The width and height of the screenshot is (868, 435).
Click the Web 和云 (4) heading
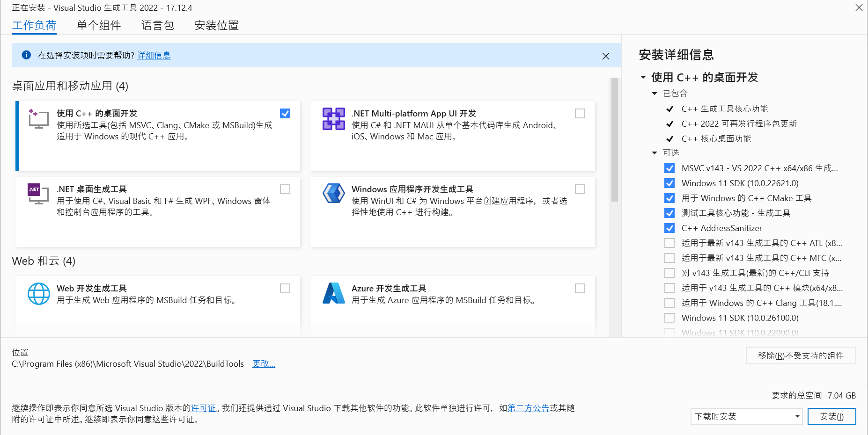[x=44, y=261]
